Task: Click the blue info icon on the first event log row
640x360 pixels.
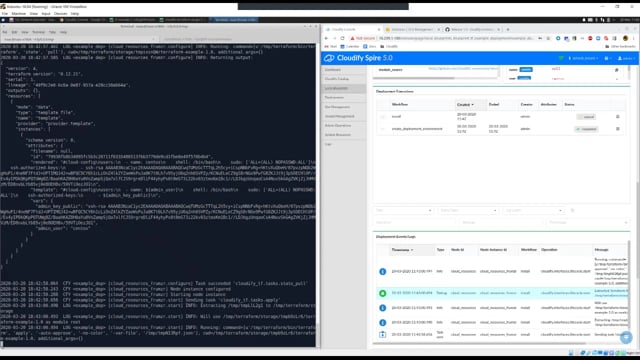Action: tap(382, 271)
